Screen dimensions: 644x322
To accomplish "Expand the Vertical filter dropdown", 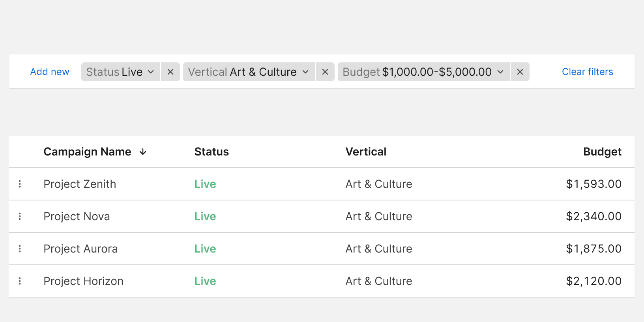I will pyautogui.click(x=249, y=72).
